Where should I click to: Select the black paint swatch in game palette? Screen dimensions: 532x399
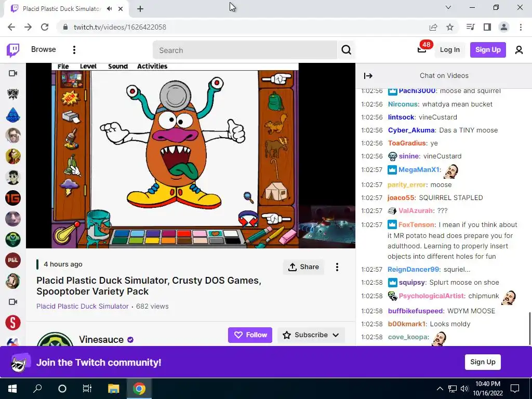click(x=232, y=241)
